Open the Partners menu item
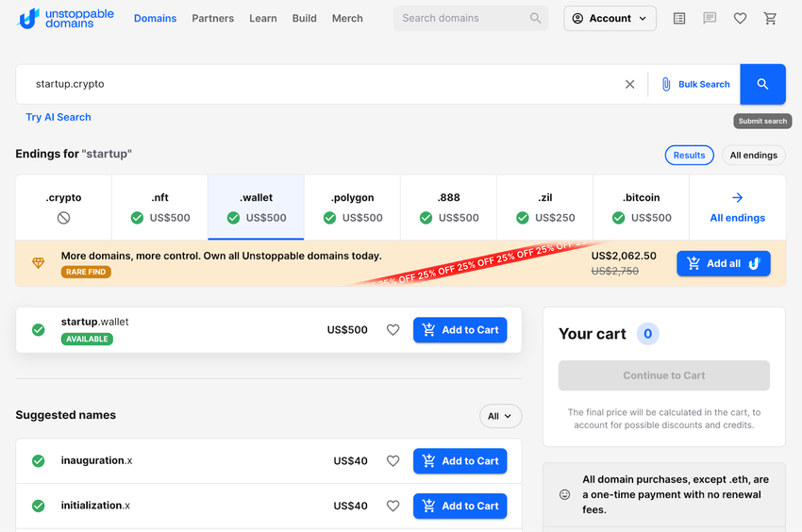802x532 pixels. click(x=212, y=18)
